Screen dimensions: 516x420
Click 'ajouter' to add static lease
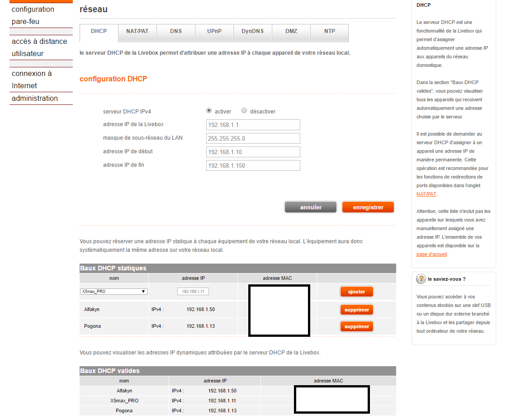[x=356, y=292]
